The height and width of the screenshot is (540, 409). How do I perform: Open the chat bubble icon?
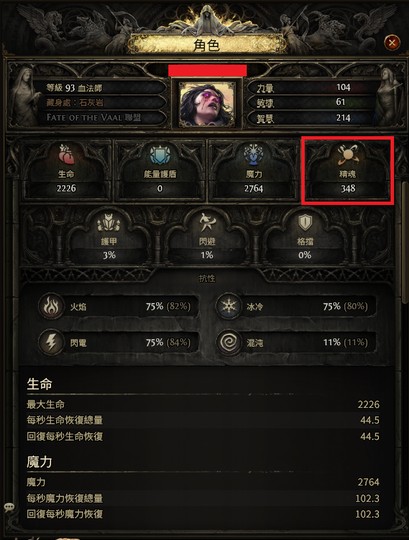click(9, 507)
